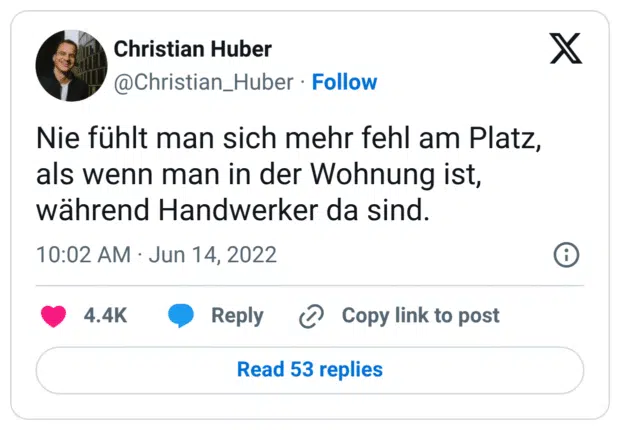Click the Jun 14, 2022 date text

[212, 255]
